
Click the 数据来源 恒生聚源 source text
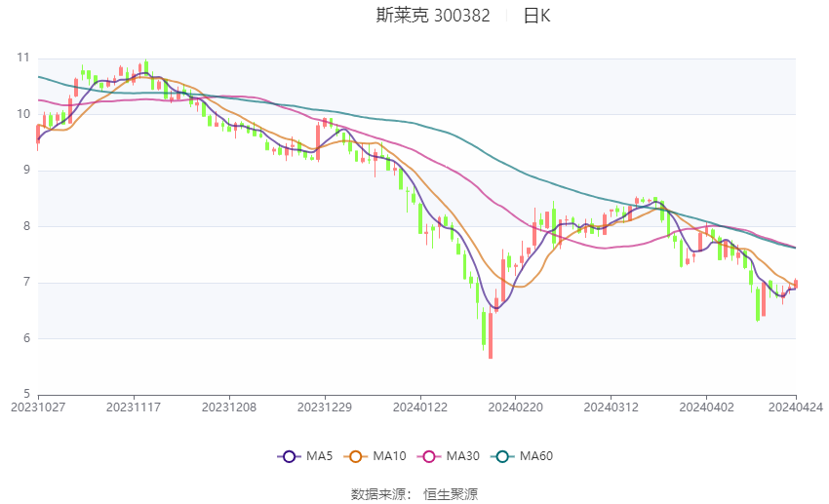pyautogui.click(x=414, y=494)
